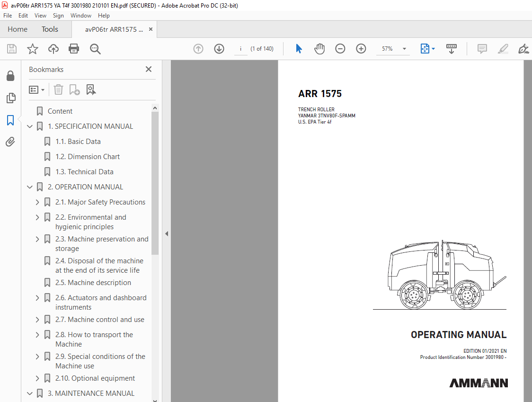Open the Sign menu
The image size is (532, 402).
[58, 16]
